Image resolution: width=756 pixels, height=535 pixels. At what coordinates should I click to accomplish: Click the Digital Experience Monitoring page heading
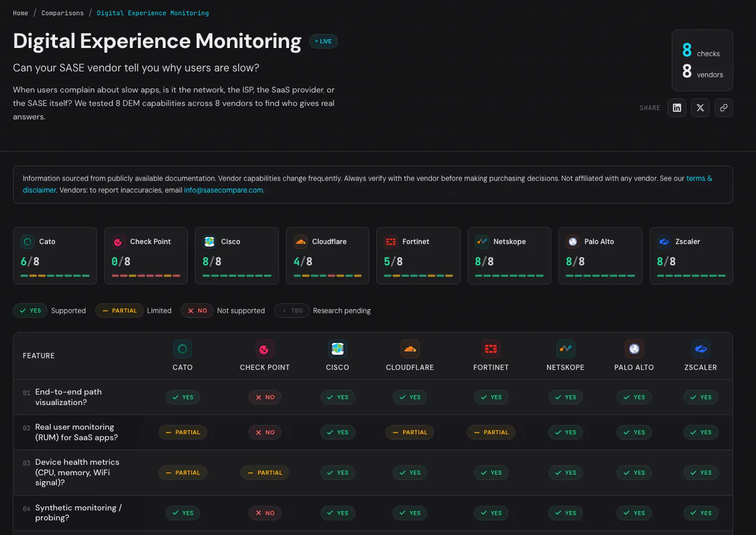157,41
